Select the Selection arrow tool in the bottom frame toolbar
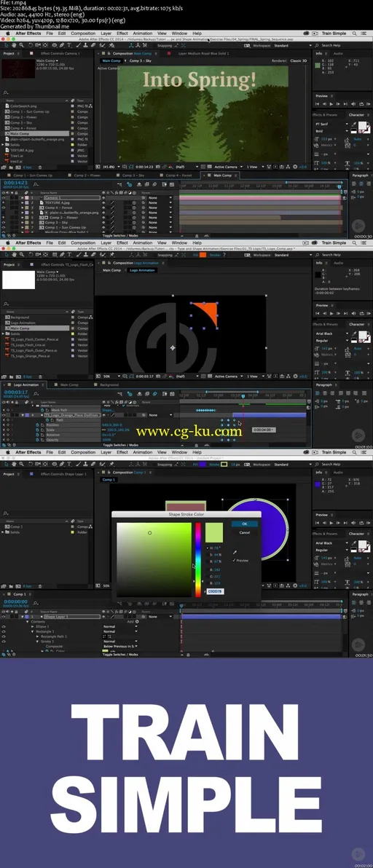Image resolution: width=373 pixels, height=868 pixels. [6, 464]
